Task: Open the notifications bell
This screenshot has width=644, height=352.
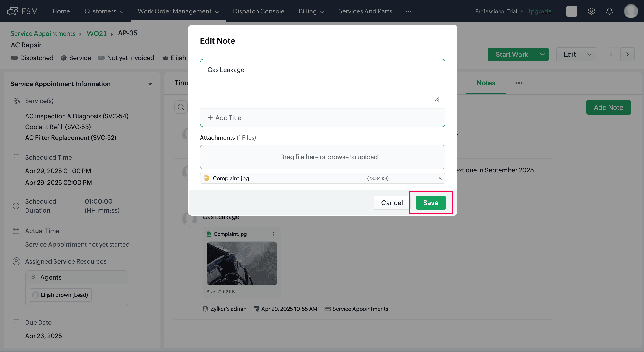Action: (x=609, y=11)
